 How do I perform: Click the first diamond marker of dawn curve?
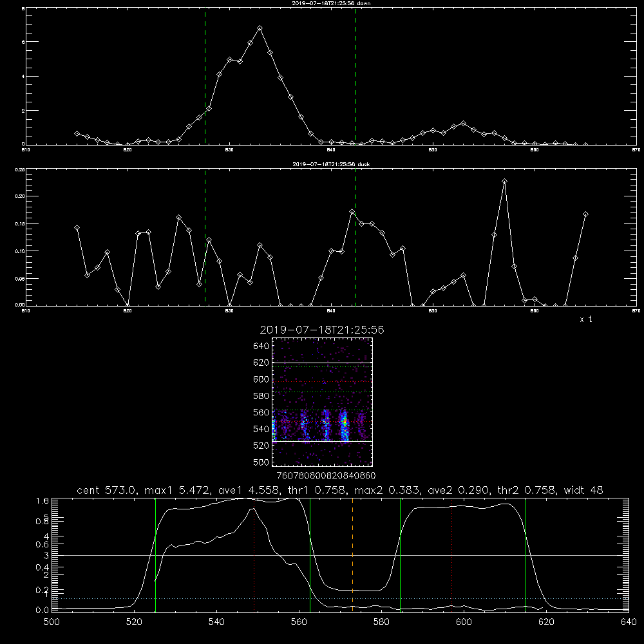click(77, 133)
